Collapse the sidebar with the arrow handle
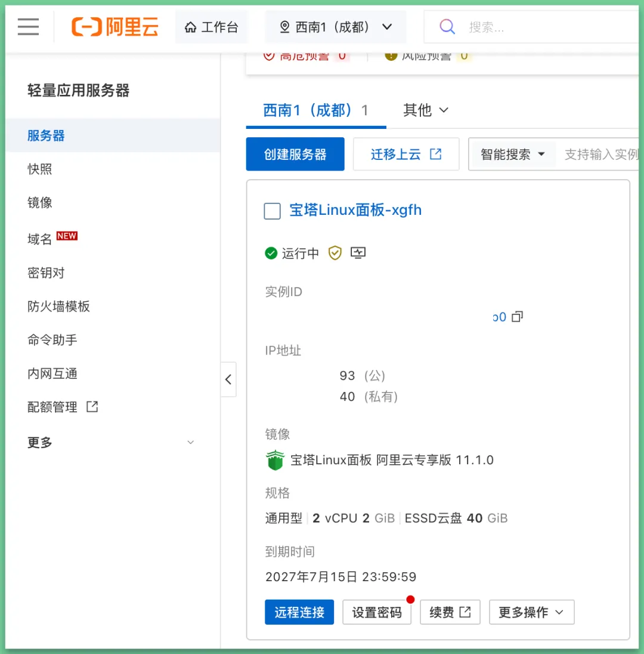The image size is (644, 654). point(228,379)
